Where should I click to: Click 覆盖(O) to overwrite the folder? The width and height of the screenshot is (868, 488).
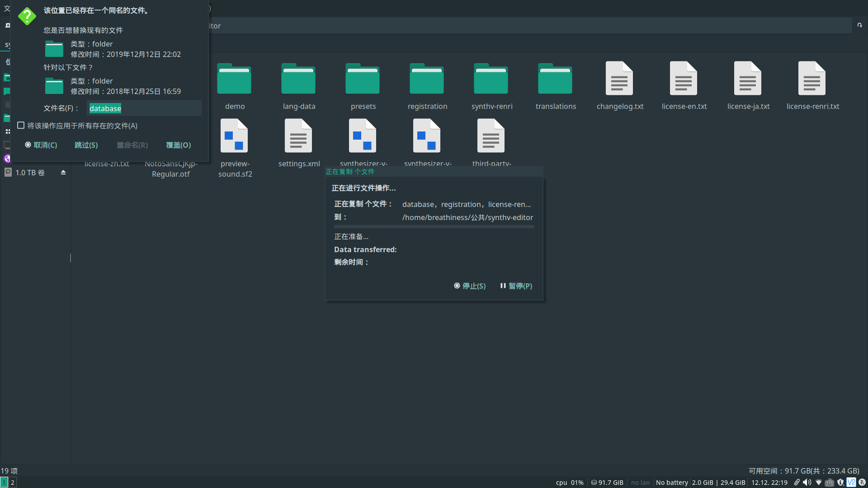(x=178, y=145)
